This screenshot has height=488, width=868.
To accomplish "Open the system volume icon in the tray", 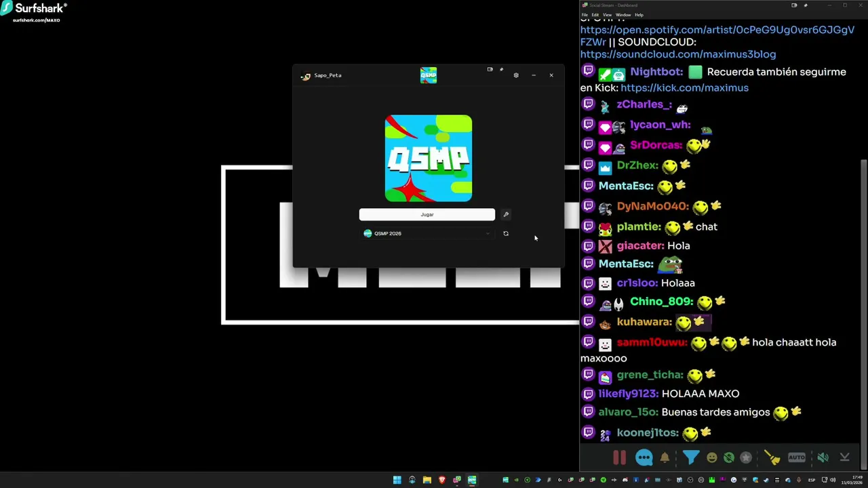I will (833, 480).
